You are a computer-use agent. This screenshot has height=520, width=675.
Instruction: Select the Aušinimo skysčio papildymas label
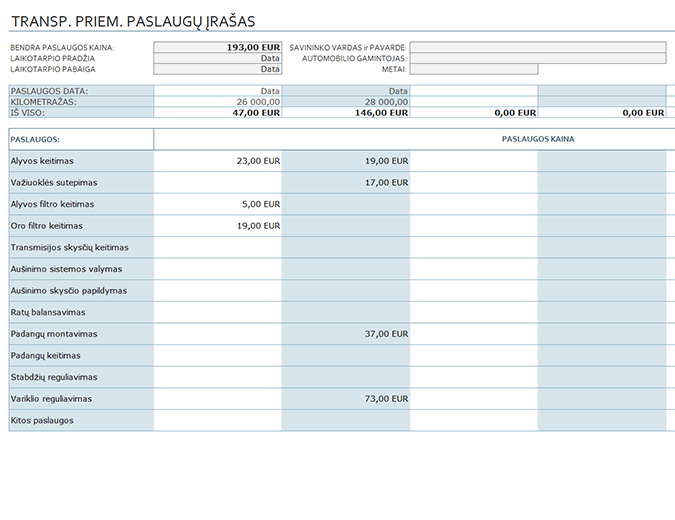click(81, 291)
